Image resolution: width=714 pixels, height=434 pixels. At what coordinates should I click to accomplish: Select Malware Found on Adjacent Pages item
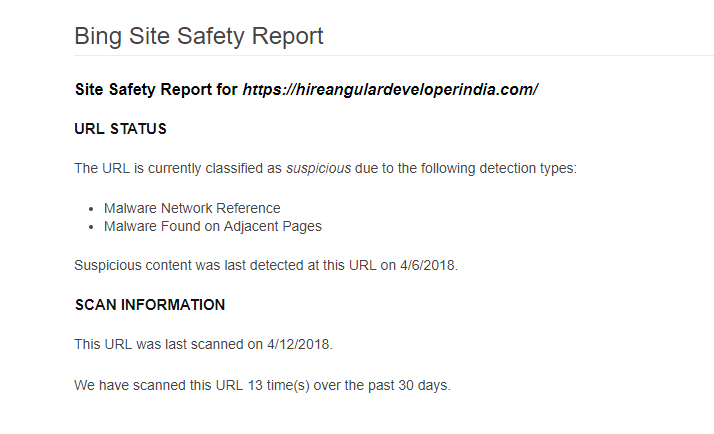(212, 226)
